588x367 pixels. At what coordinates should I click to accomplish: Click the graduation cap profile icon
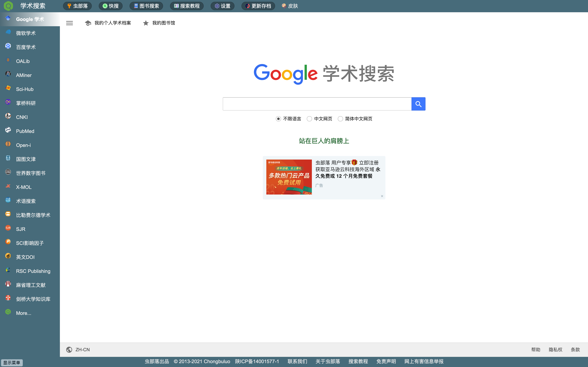[88, 23]
